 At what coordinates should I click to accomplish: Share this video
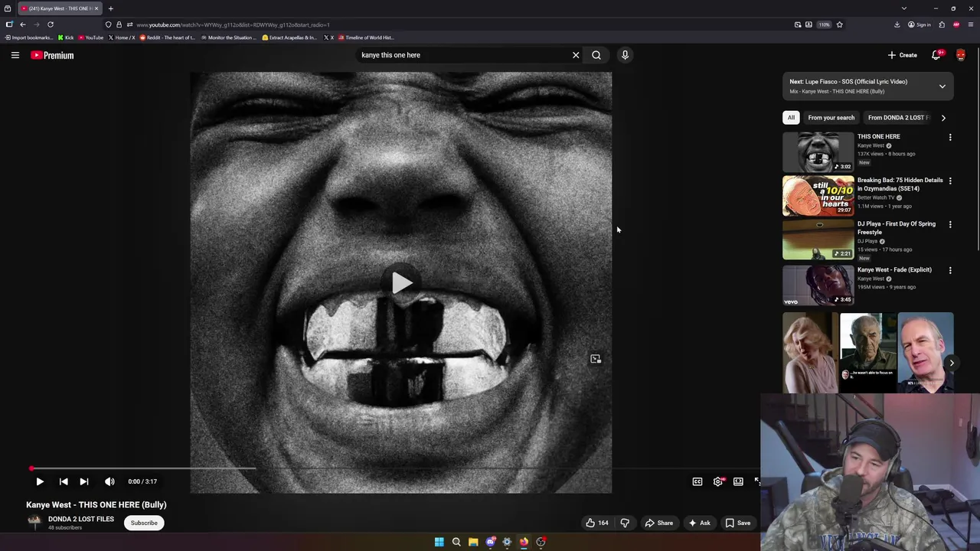coord(658,523)
